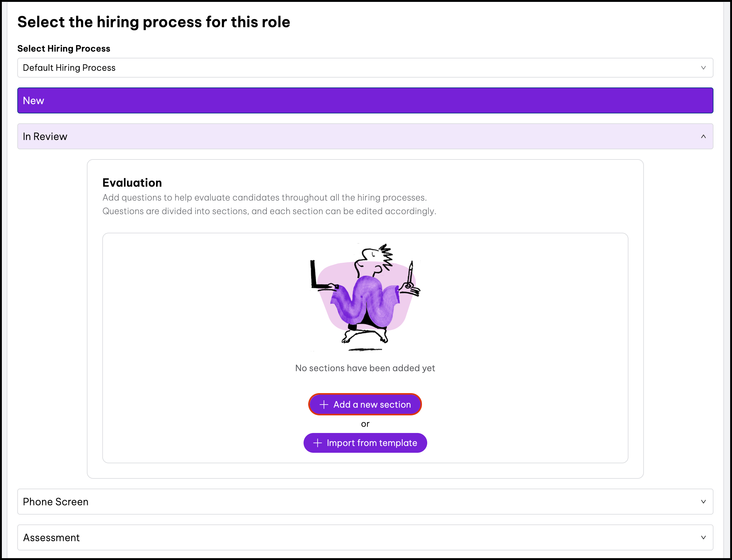Collapse In Review using its up chevron
Image resolution: width=732 pixels, height=560 pixels.
(x=703, y=136)
